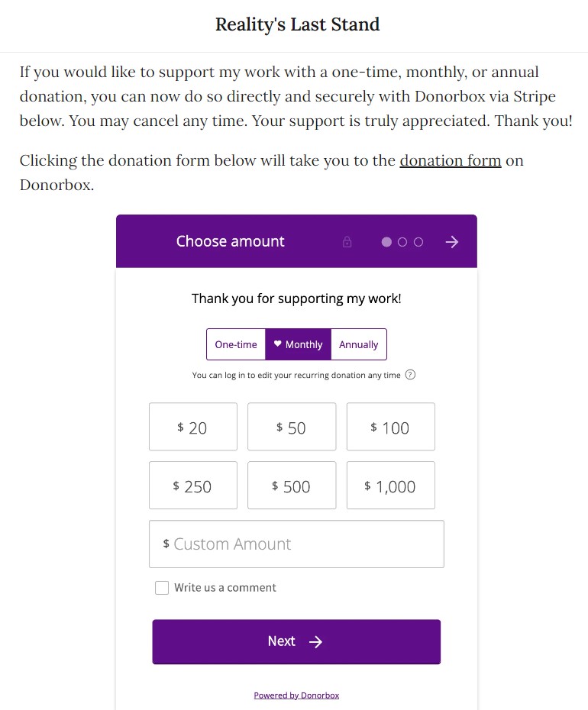588x710 pixels.
Task: Choose the $20 donation amount
Action: tap(193, 428)
